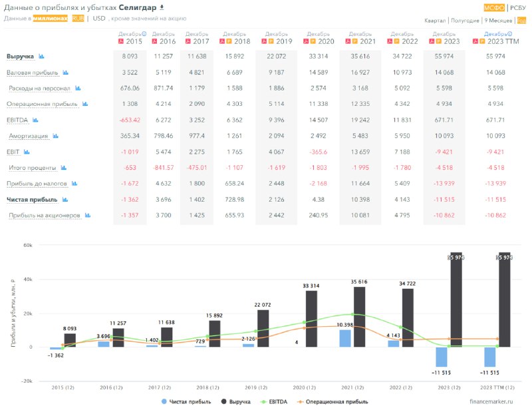Open the orange presentation icon for 2023

(x=438, y=41)
